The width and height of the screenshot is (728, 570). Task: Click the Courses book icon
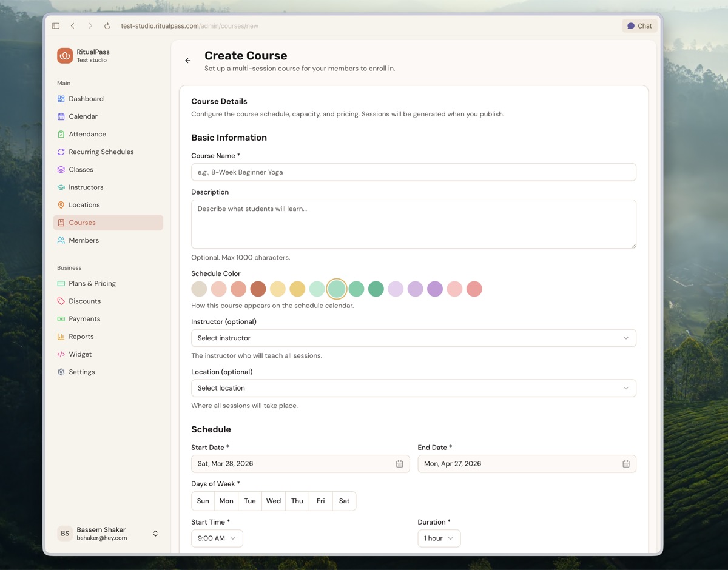coord(61,223)
